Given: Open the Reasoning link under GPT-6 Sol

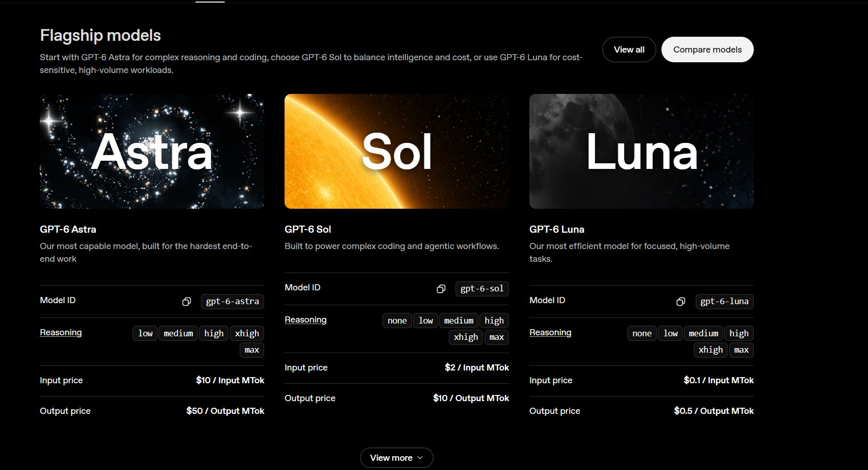Looking at the screenshot, I should pyautogui.click(x=305, y=319).
